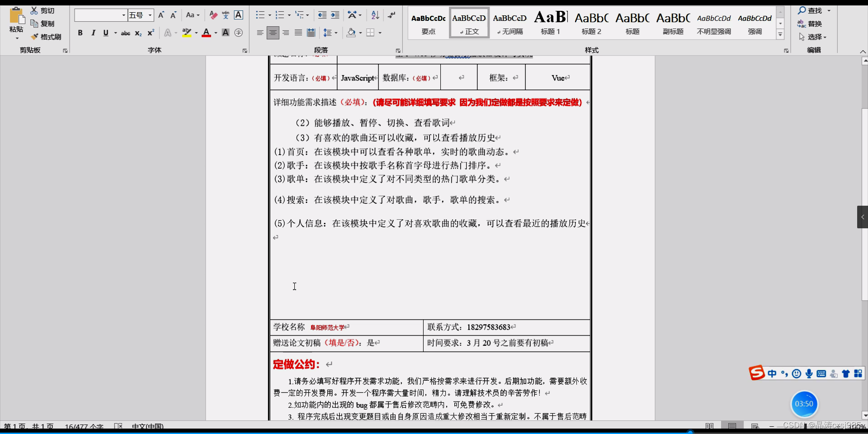Open the Paste options dropdown arrow
This screenshot has width=868, height=434.
17,38
